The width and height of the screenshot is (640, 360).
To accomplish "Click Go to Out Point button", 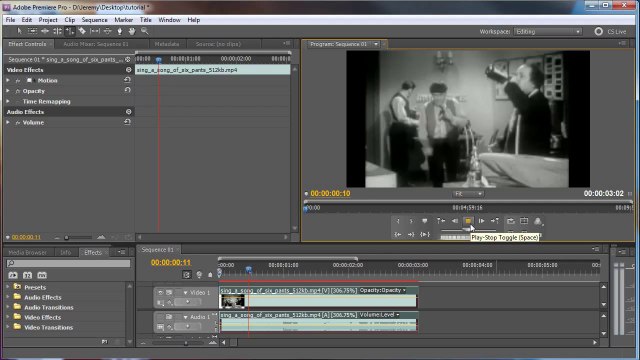I will tap(411, 234).
